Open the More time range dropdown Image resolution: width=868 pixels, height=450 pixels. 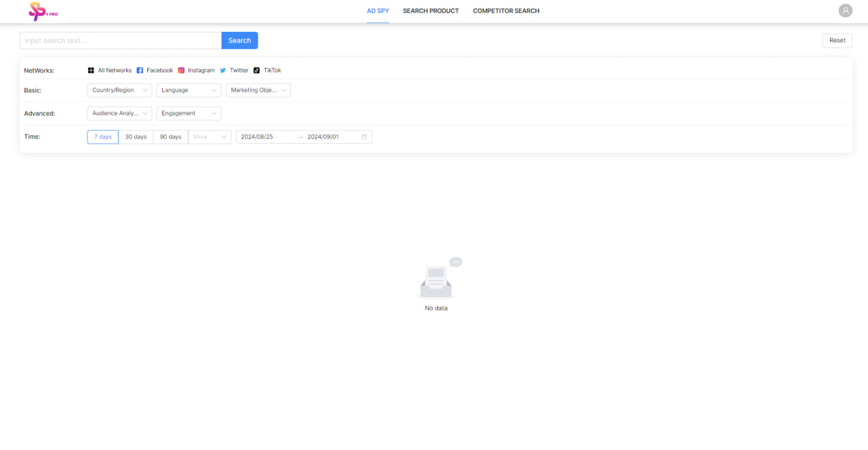(210, 137)
